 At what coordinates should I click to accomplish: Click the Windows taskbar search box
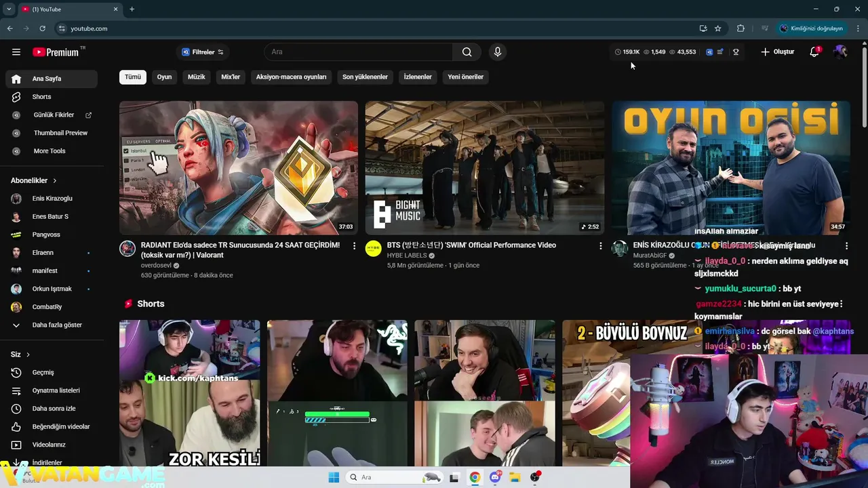click(x=395, y=477)
